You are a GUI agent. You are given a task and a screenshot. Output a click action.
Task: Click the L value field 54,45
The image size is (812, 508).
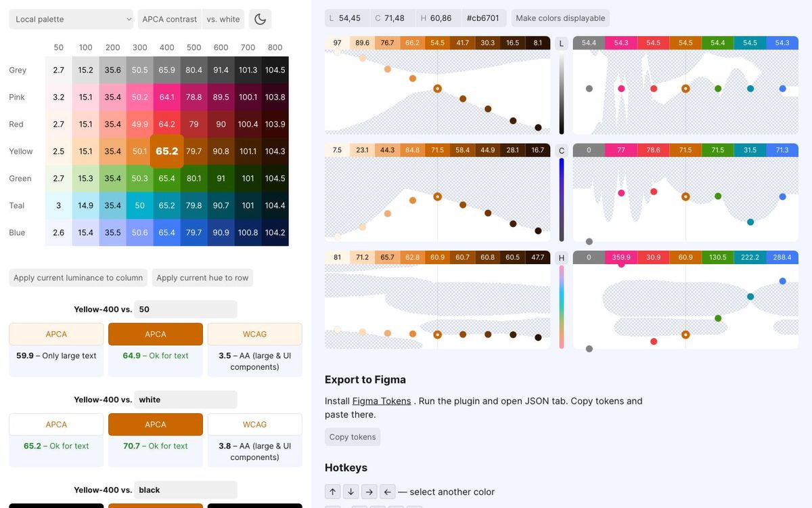[x=346, y=18]
